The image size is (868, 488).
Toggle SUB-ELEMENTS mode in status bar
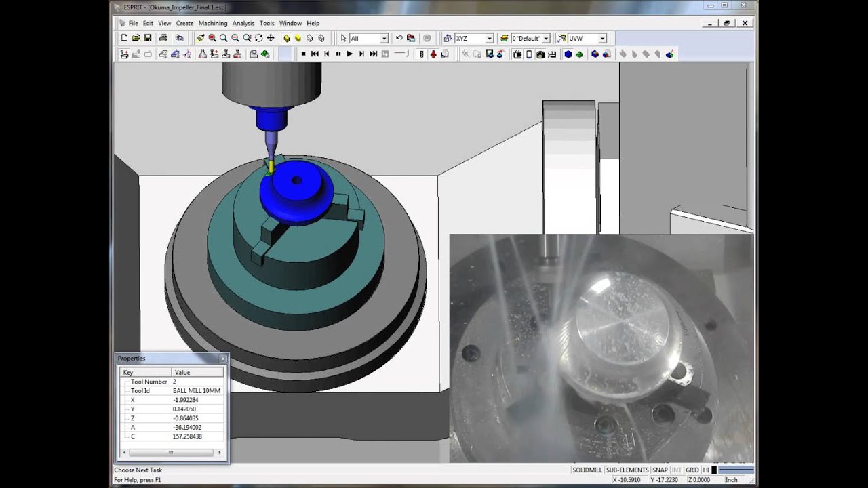point(627,470)
